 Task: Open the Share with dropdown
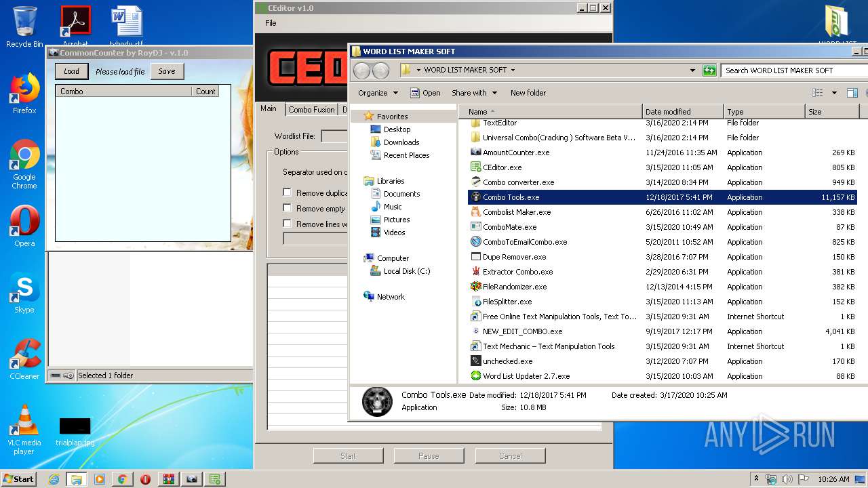(x=474, y=93)
